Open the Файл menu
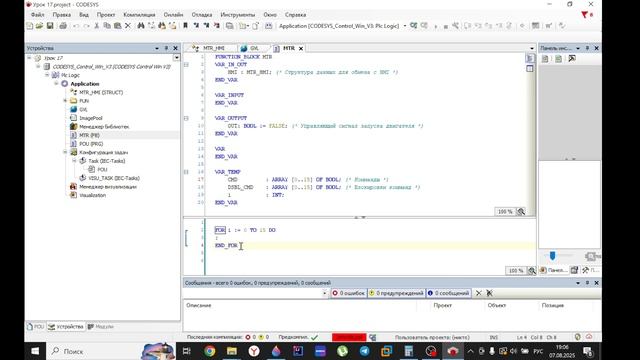640x360 pixels. coord(38,15)
